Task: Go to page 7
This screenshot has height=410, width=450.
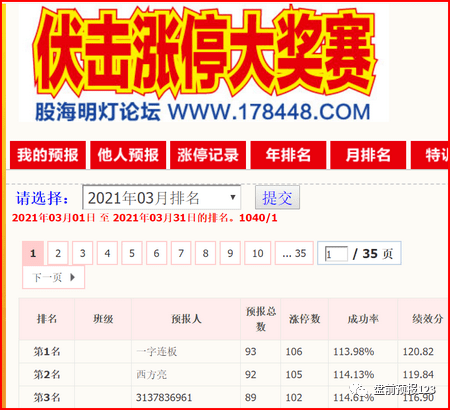Action: tap(181, 253)
